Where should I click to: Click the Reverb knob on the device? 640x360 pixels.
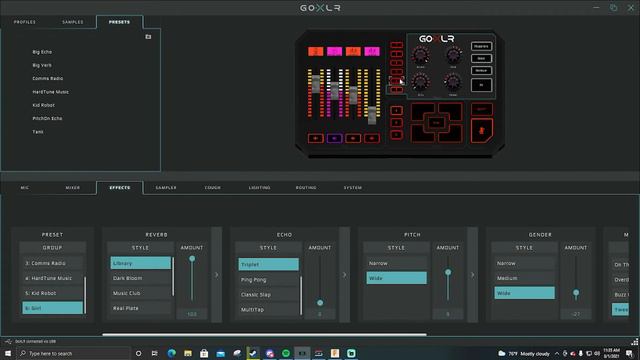pyautogui.click(x=420, y=55)
